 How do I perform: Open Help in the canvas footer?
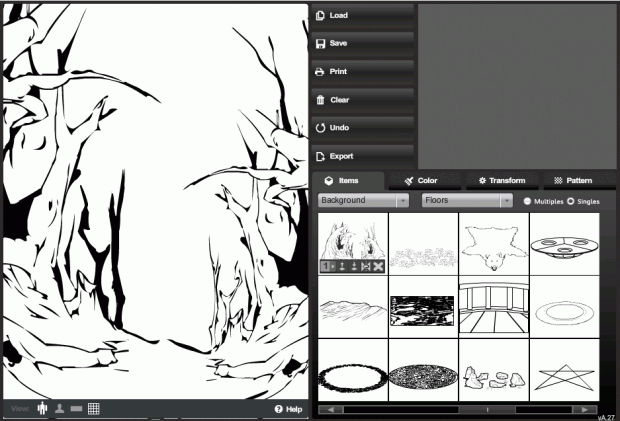pyautogui.click(x=289, y=409)
